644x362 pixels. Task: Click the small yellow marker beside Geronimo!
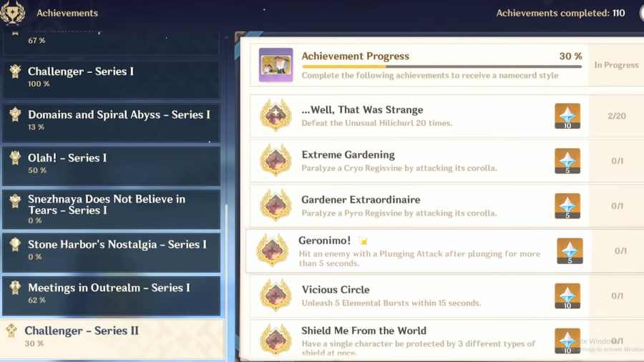363,241
